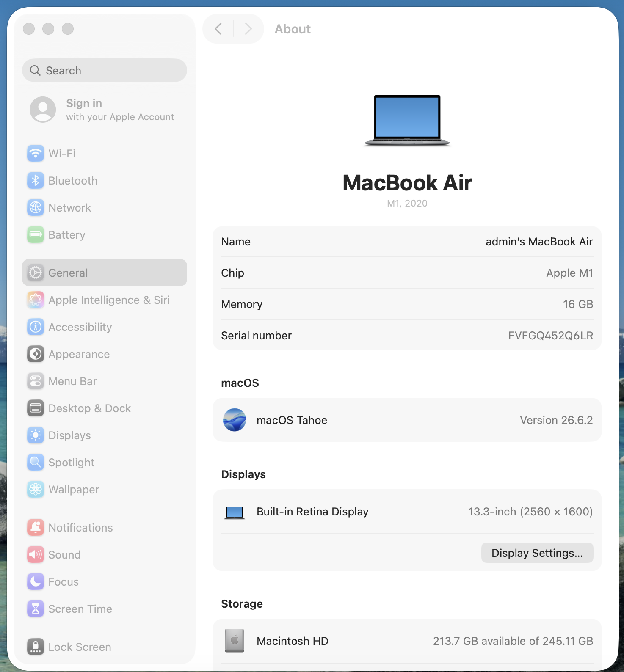Viewport: 624px width, 672px height.
Task: Click the Wallpaper flower icon
Action: 36,489
